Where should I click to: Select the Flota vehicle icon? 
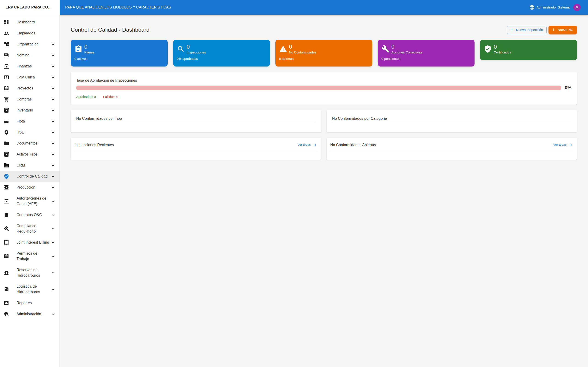click(6, 121)
